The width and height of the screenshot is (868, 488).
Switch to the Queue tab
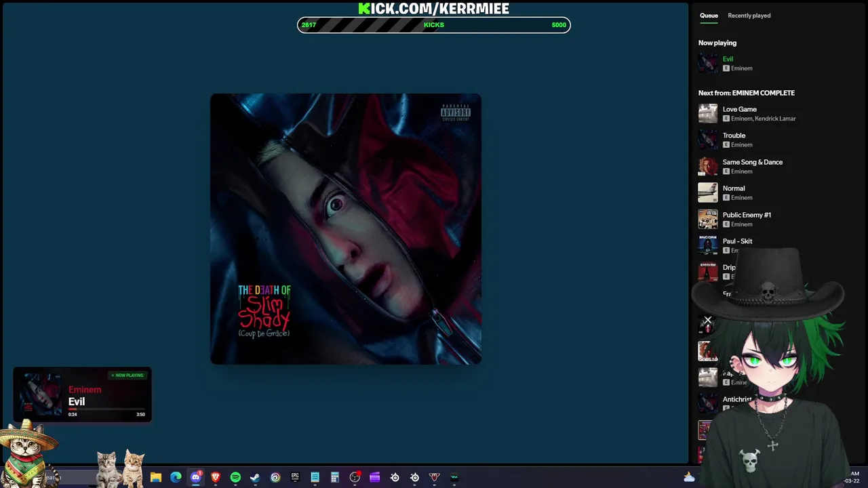click(x=709, y=16)
